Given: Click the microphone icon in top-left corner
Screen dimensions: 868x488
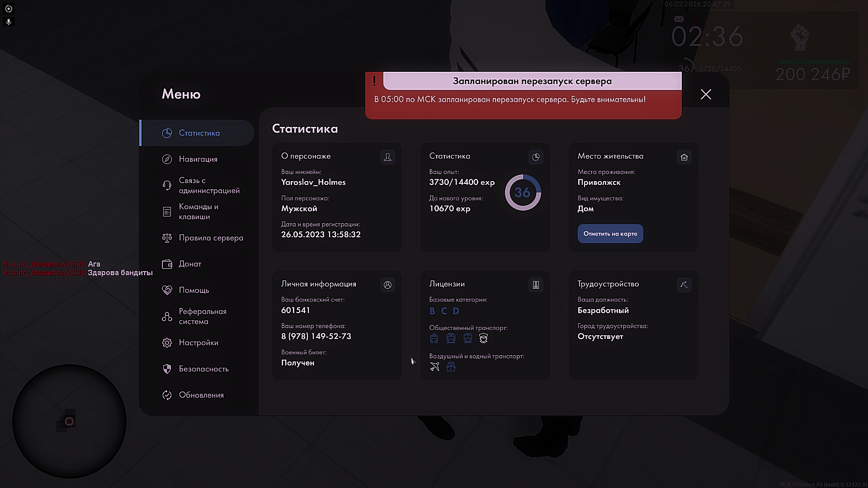Looking at the screenshot, I should tap(8, 22).
